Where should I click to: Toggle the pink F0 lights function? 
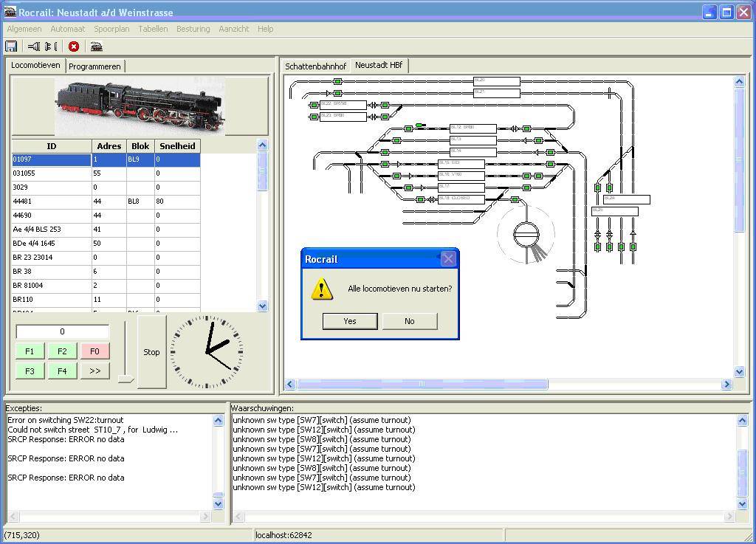(x=94, y=351)
